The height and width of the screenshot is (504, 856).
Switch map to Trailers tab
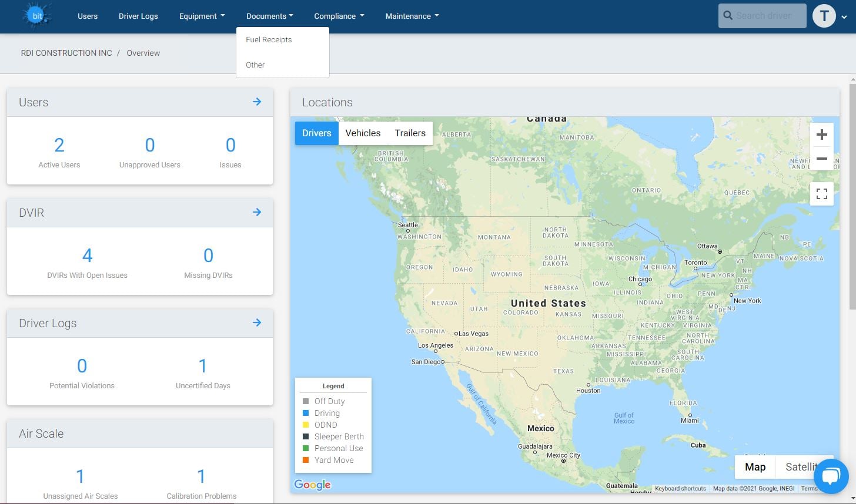(x=410, y=133)
